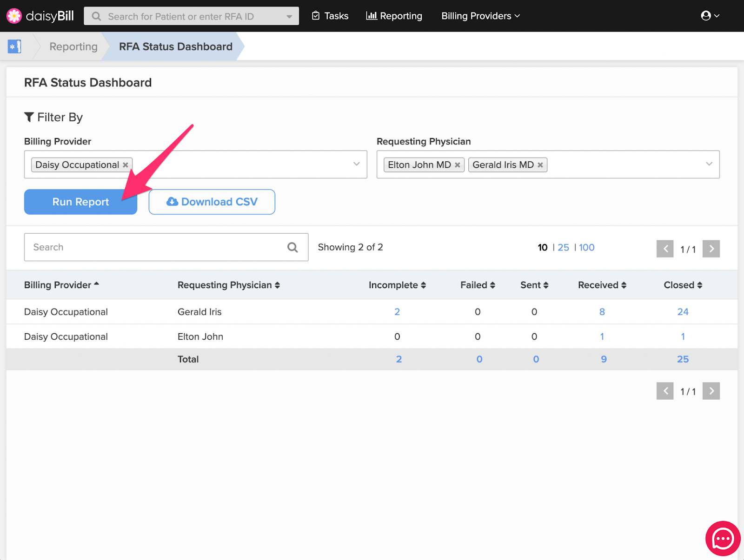Sort by the Billing Provider column
Image resolution: width=744 pixels, height=560 pixels.
[x=61, y=285]
